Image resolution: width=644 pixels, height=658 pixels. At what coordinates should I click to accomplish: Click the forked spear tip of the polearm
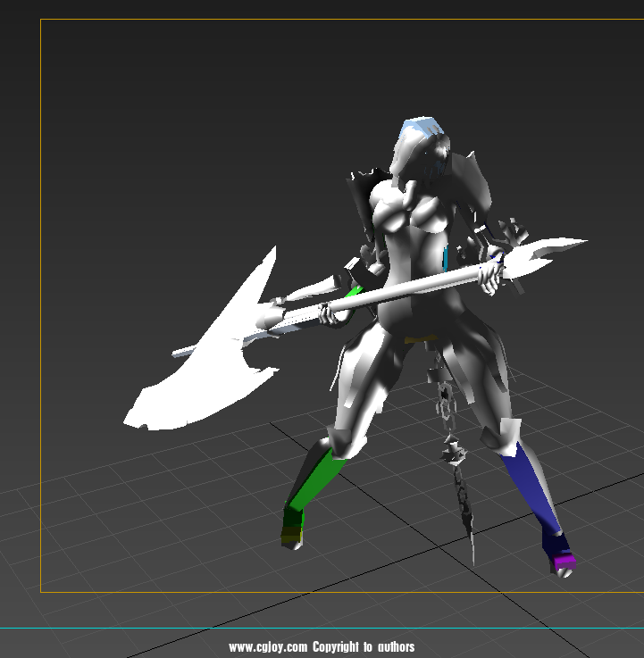click(x=552, y=249)
